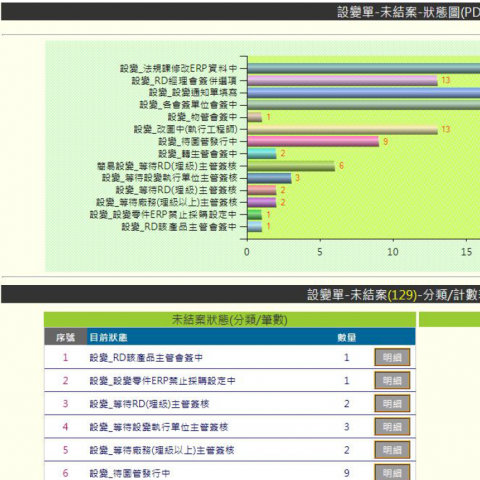This screenshot has height=480, width=480.
Task: Click table cell 設變_RD該產品主管會簽中 in row 1
Action: (146, 357)
